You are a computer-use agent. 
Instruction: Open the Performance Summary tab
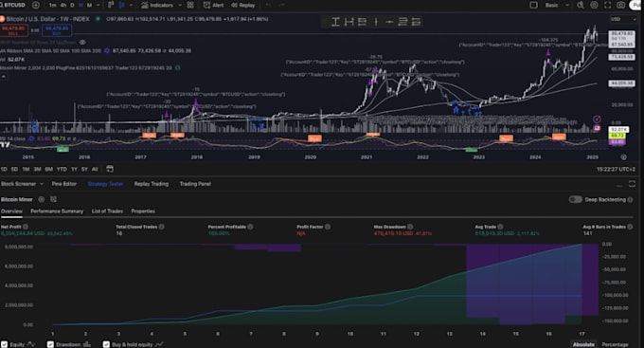(x=57, y=211)
